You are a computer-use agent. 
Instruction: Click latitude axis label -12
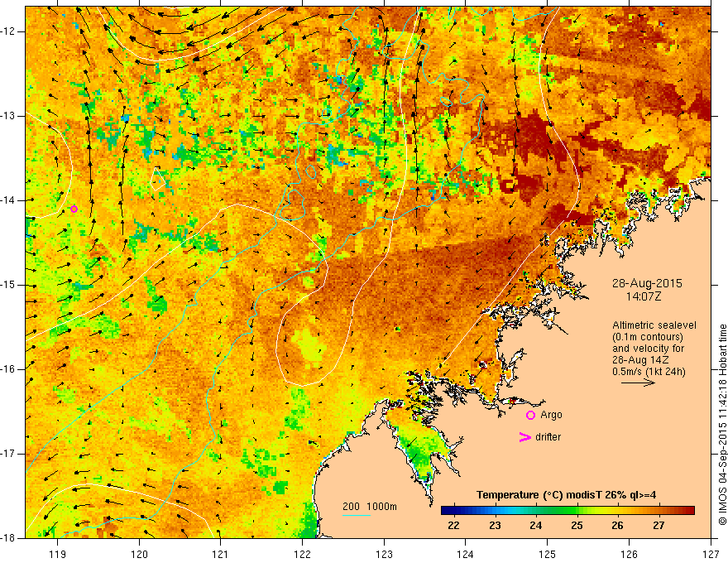point(8,31)
